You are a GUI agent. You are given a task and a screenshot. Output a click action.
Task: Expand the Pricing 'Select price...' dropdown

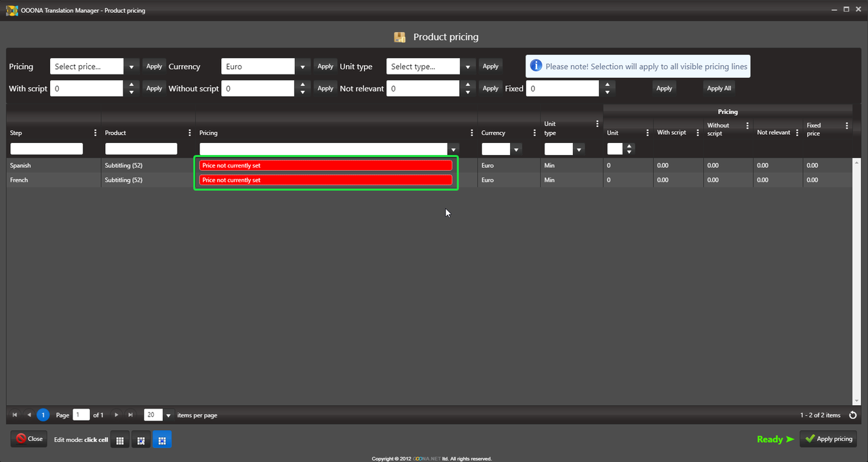pyautogui.click(x=132, y=67)
